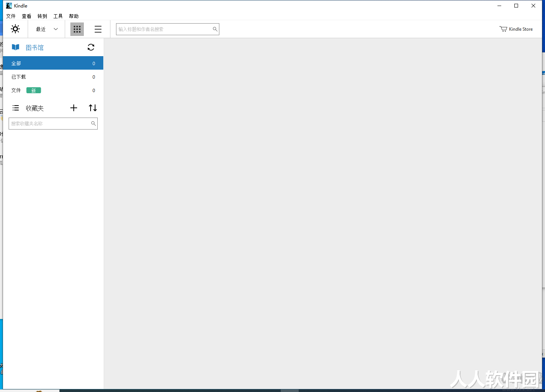Close the Kindle window
The width and height of the screenshot is (545, 392).
[x=533, y=6]
